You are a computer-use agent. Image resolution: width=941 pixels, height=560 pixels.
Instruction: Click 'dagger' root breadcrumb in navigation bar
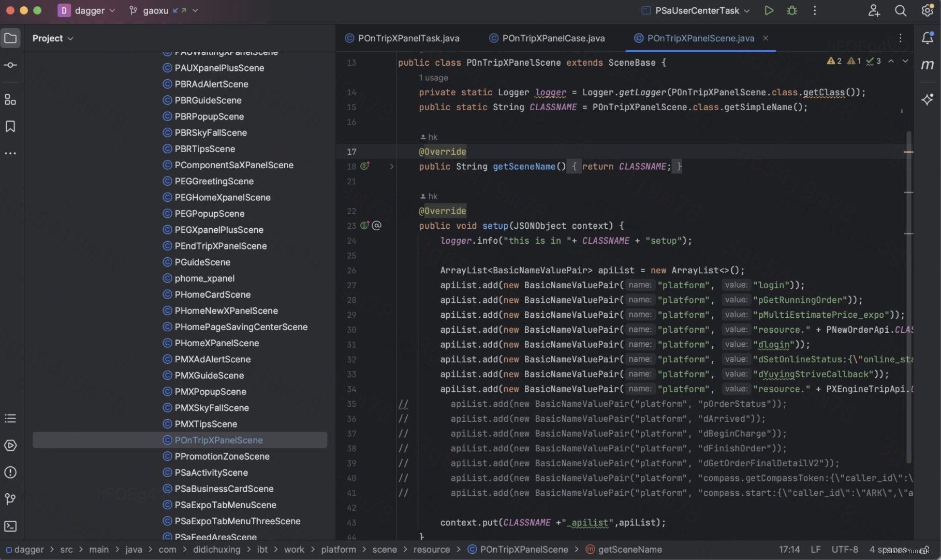tap(25, 549)
